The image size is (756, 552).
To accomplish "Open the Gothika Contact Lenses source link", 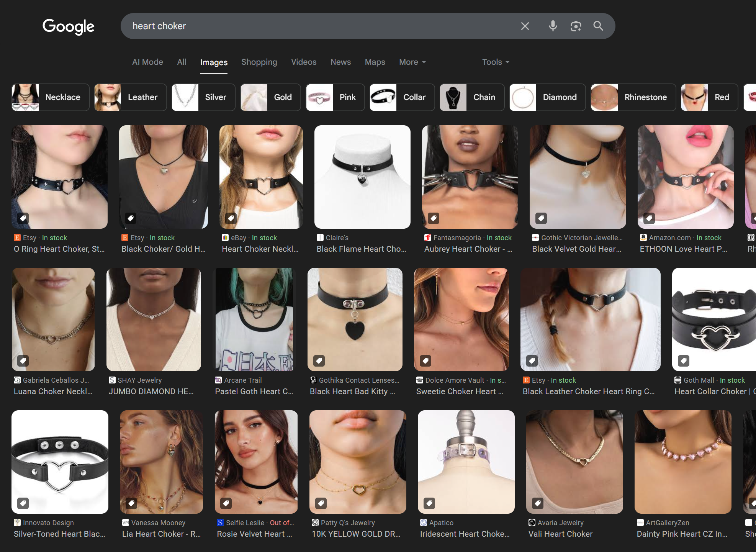I will tap(359, 380).
